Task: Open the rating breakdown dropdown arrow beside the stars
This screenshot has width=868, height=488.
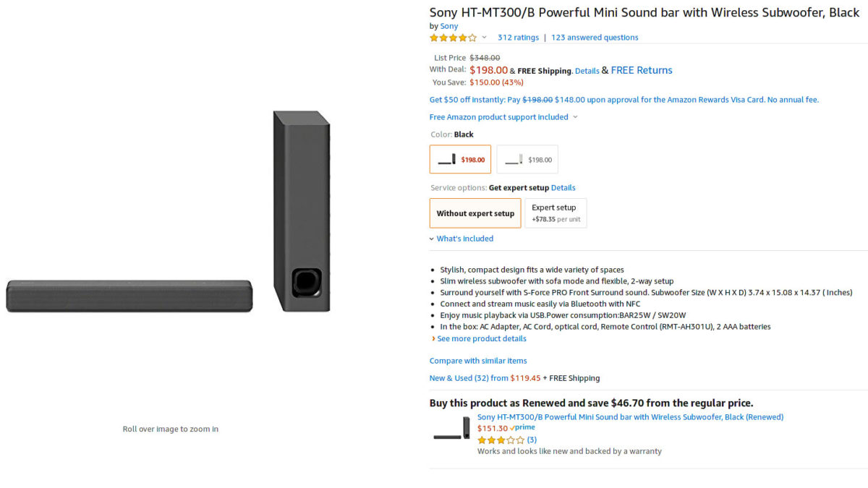Action: (485, 38)
